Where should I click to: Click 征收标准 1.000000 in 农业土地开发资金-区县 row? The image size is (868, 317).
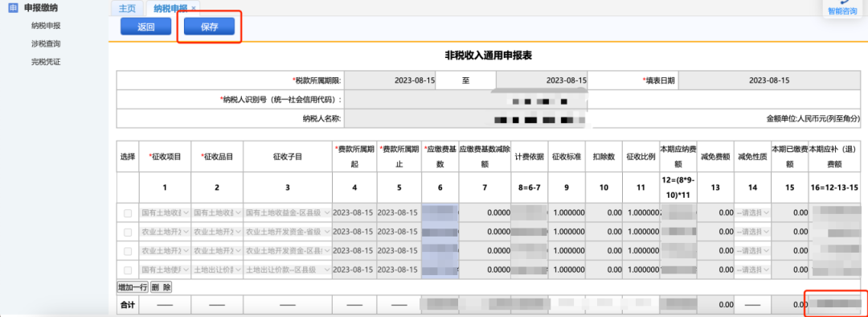tap(567, 251)
